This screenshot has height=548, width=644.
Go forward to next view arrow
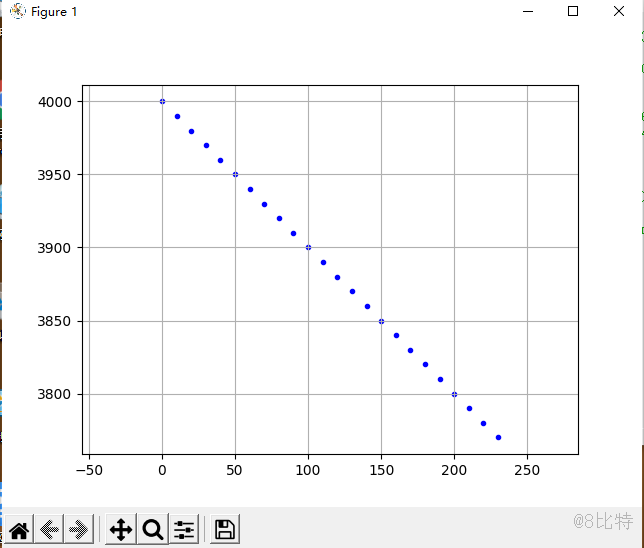pyautogui.click(x=80, y=530)
